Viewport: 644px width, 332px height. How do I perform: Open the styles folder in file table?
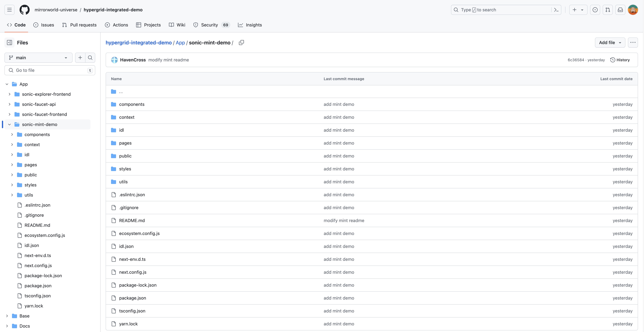click(x=125, y=169)
